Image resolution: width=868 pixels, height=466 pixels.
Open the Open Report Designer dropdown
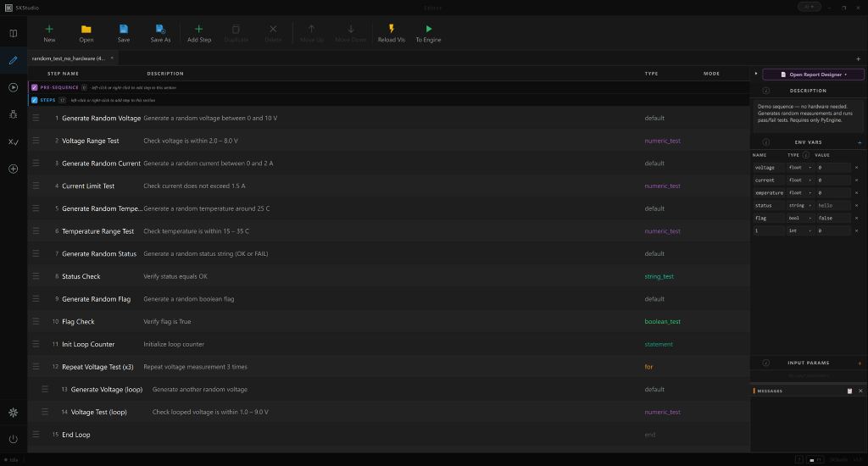(813, 75)
